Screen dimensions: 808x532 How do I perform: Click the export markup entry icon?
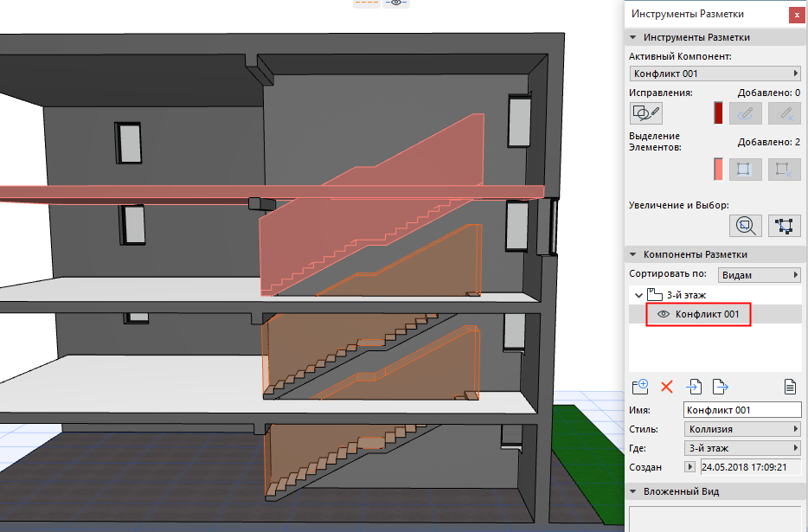coord(719,387)
